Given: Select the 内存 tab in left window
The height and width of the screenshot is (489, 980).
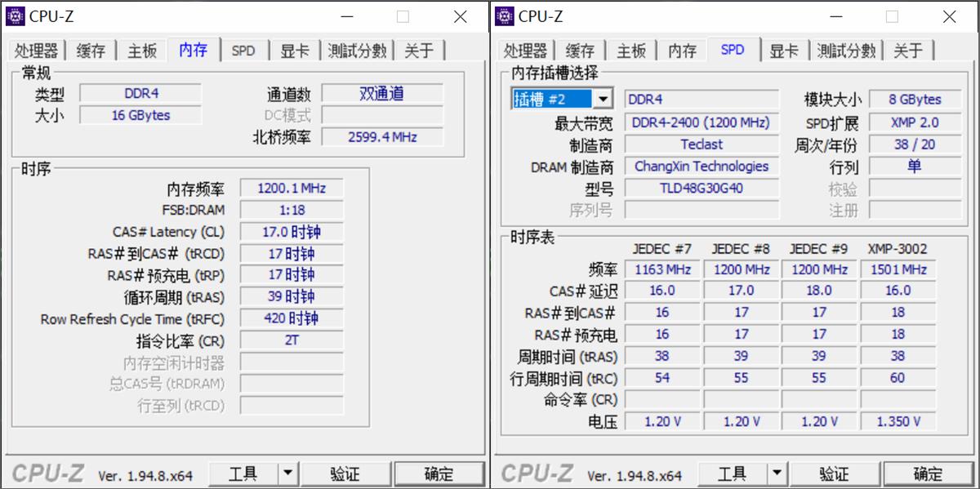Looking at the screenshot, I should 194,50.
